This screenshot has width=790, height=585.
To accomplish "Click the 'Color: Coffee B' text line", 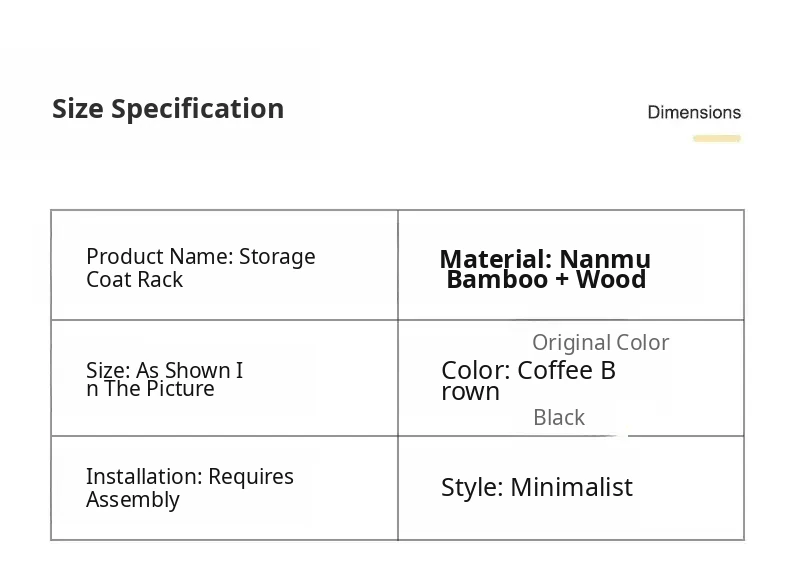I will 528,370.
